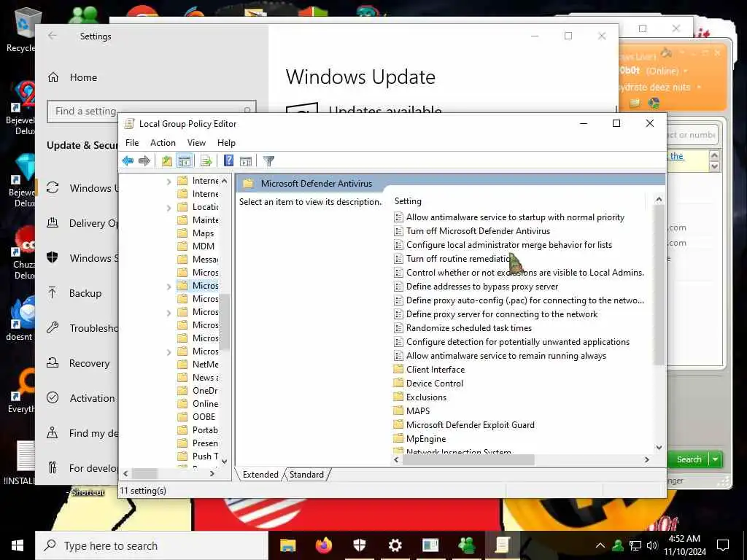Open the Action menu
This screenshot has width=747, height=560.
(x=163, y=143)
